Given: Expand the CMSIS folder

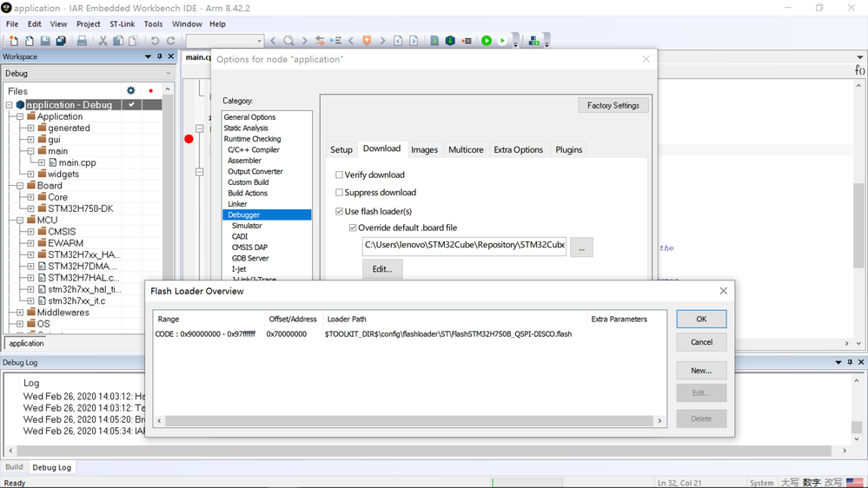Looking at the screenshot, I should (31, 231).
